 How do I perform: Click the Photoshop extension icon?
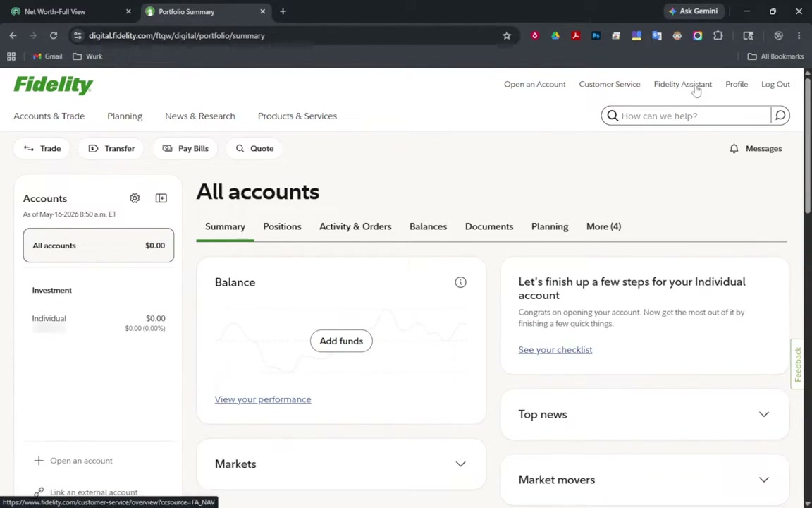596,36
